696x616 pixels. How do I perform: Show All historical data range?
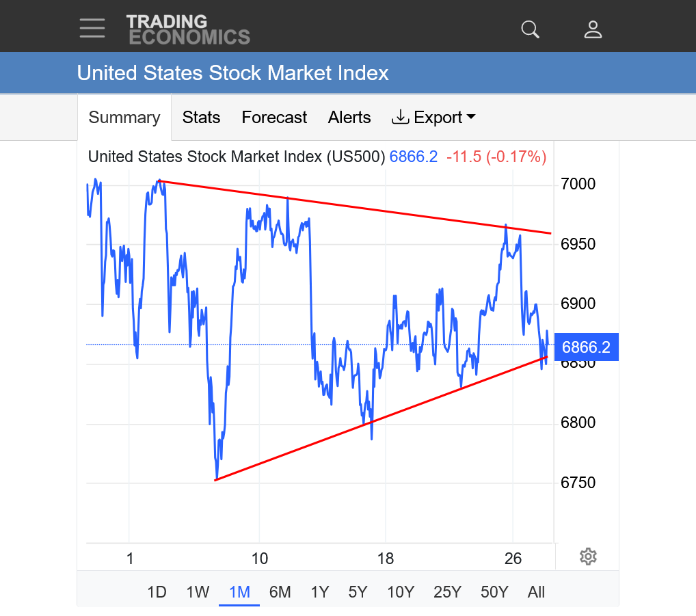(x=537, y=592)
